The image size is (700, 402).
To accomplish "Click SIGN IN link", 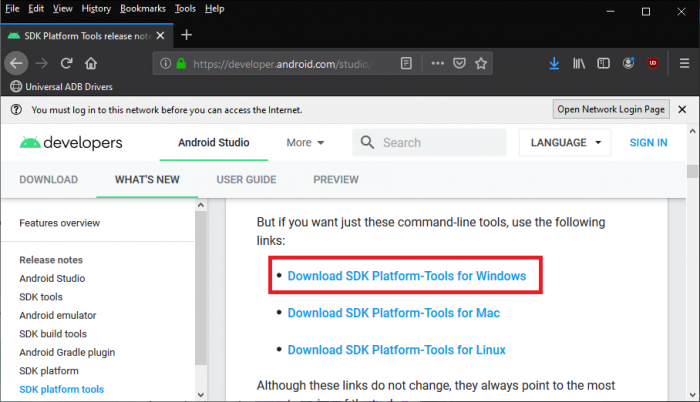I will coord(648,142).
